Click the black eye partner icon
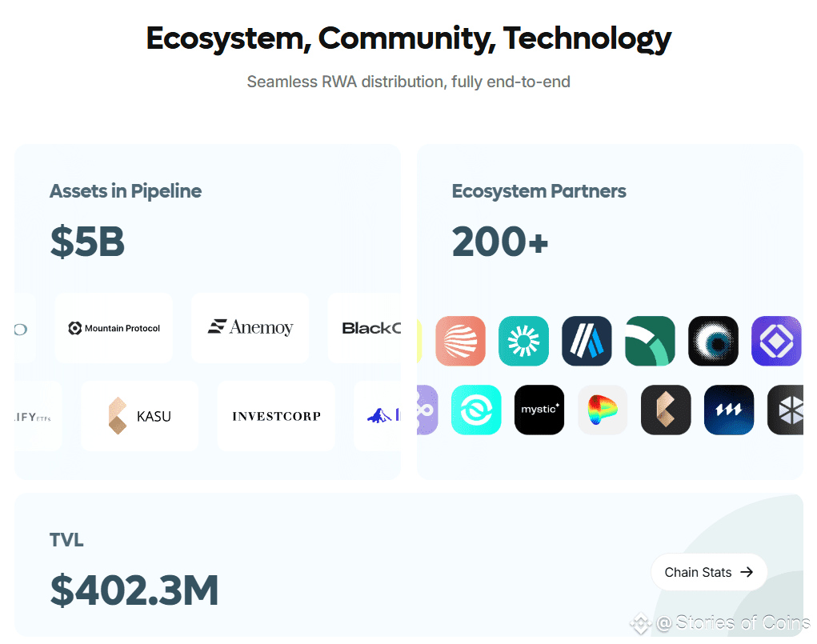 pyautogui.click(x=713, y=341)
